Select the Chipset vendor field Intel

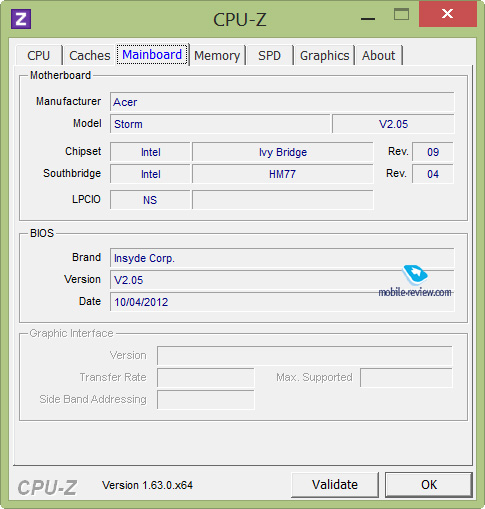150,152
